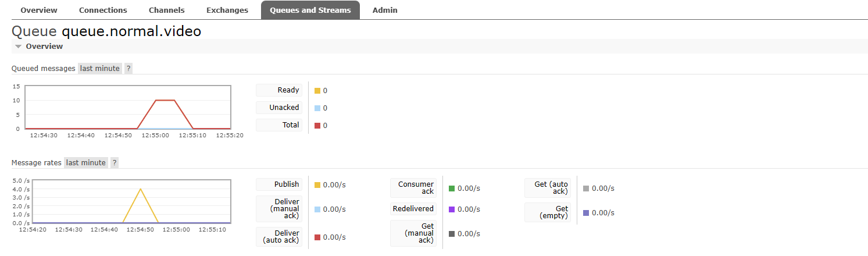Click the dark gray Get (manual ack) swatch
Viewport: 868px width, 256px height.
(452, 234)
